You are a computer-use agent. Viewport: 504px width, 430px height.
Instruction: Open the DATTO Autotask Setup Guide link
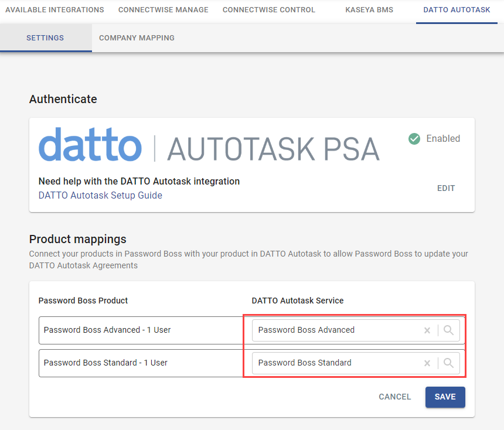(x=100, y=196)
